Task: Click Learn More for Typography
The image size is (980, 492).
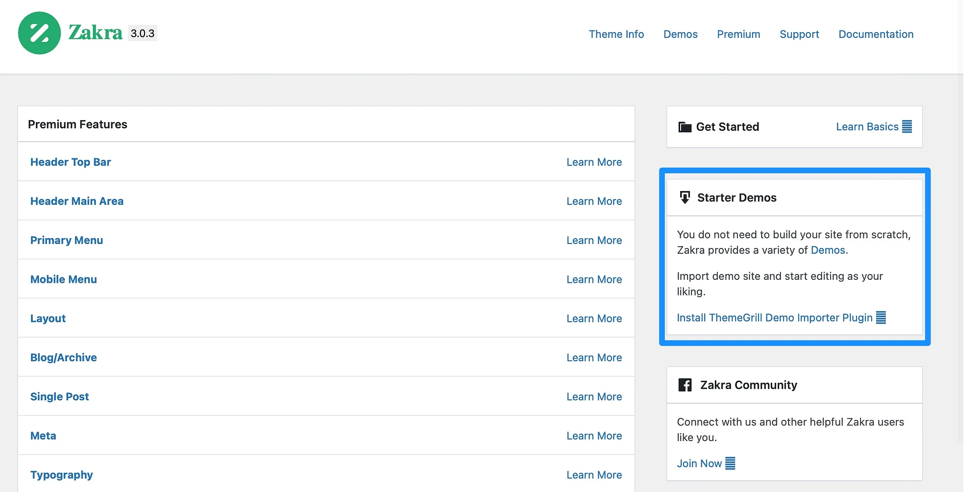Action: click(x=594, y=475)
